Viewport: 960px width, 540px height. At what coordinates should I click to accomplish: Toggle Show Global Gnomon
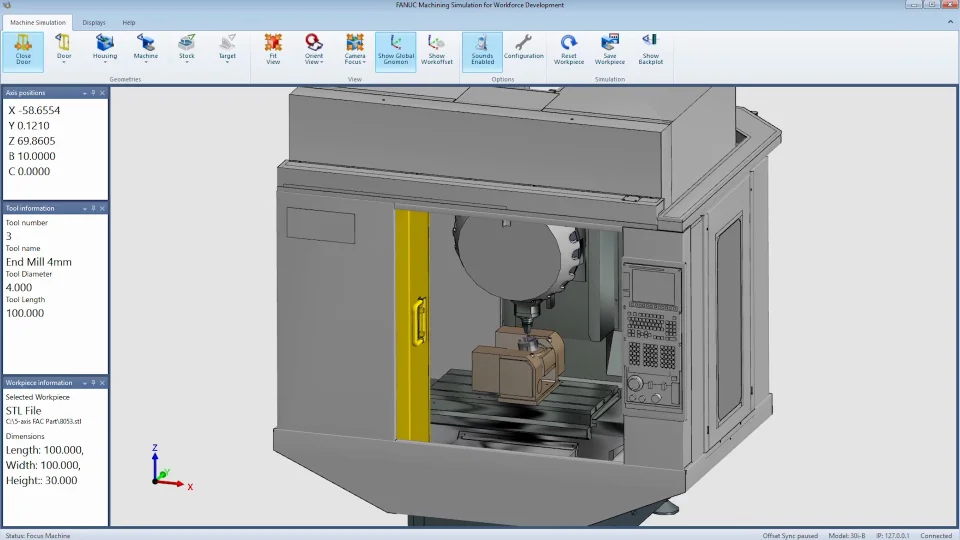(395, 48)
